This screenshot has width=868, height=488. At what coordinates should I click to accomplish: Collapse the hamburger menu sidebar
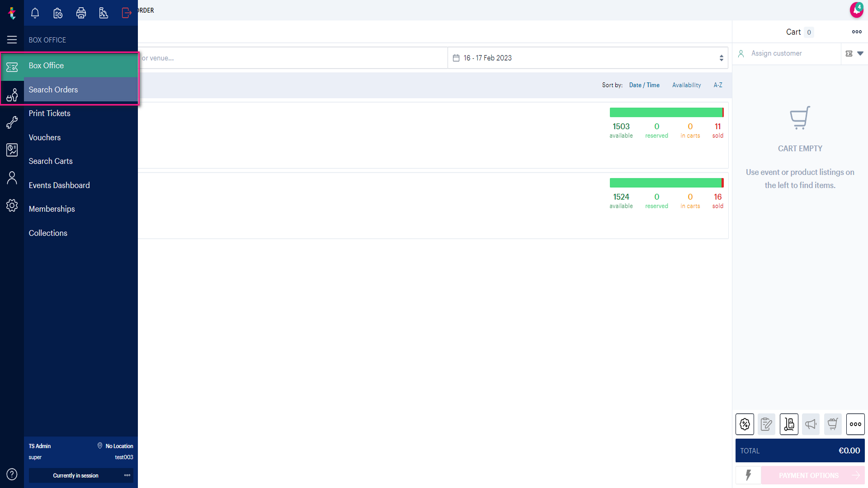[x=12, y=40]
